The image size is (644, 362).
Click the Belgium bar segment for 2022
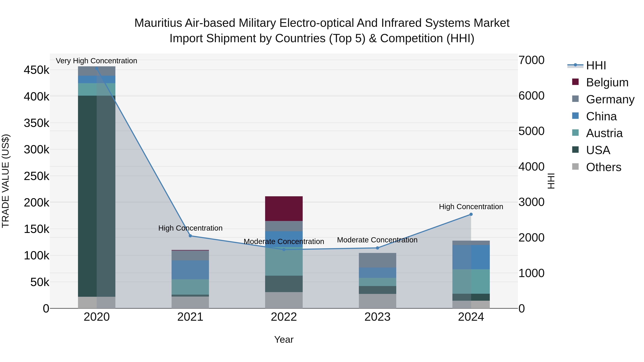click(284, 209)
